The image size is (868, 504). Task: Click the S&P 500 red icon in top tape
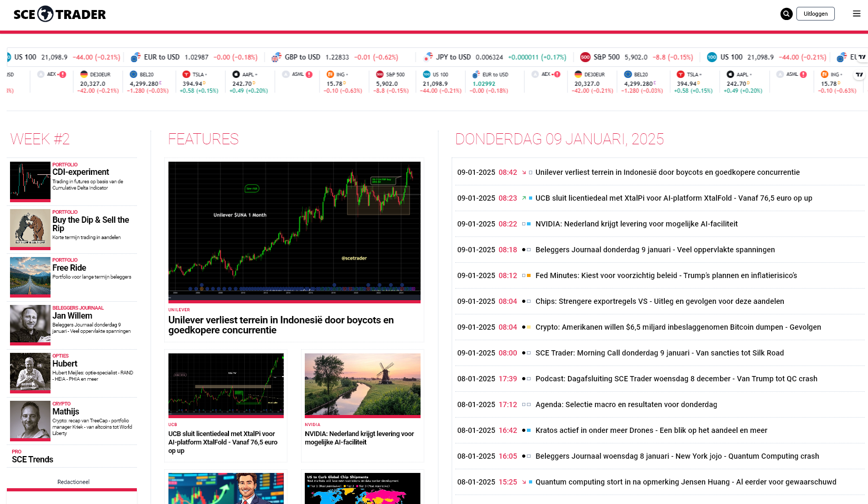coord(585,57)
